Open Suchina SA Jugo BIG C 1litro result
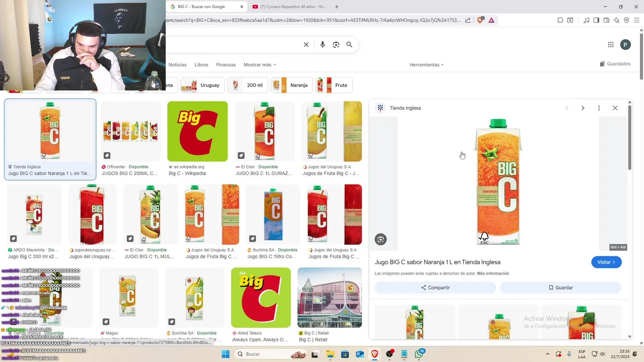 tap(273, 222)
